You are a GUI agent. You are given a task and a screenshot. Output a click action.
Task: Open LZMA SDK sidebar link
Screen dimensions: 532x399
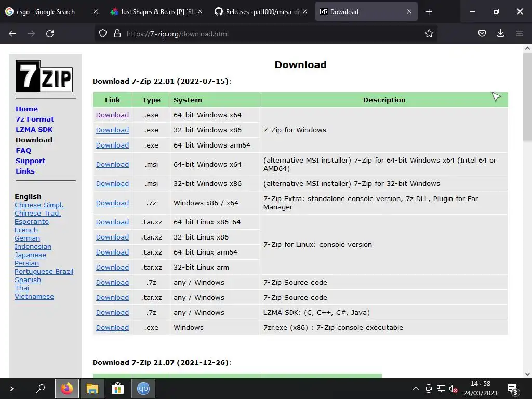[34, 129]
